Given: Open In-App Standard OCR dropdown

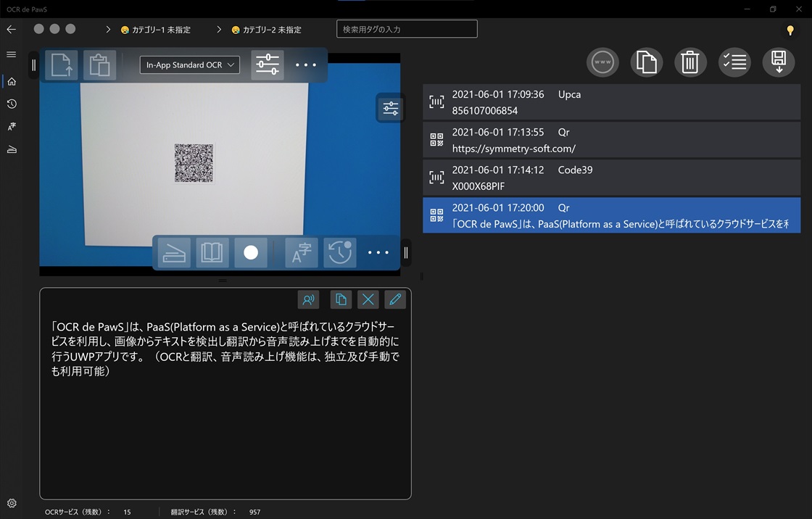Looking at the screenshot, I should coord(189,65).
